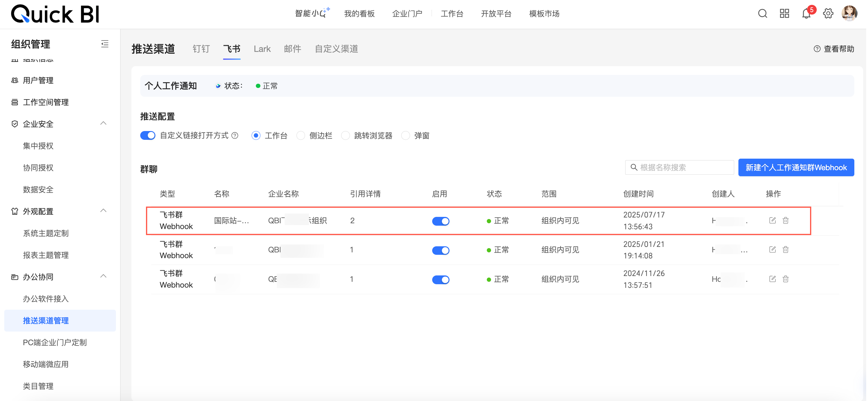The height and width of the screenshot is (401, 868).
Task: Click the 根据名称搜索 search field
Action: (679, 167)
